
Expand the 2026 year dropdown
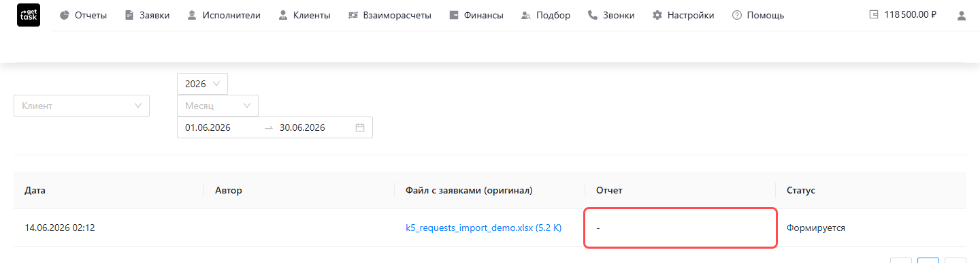click(202, 84)
